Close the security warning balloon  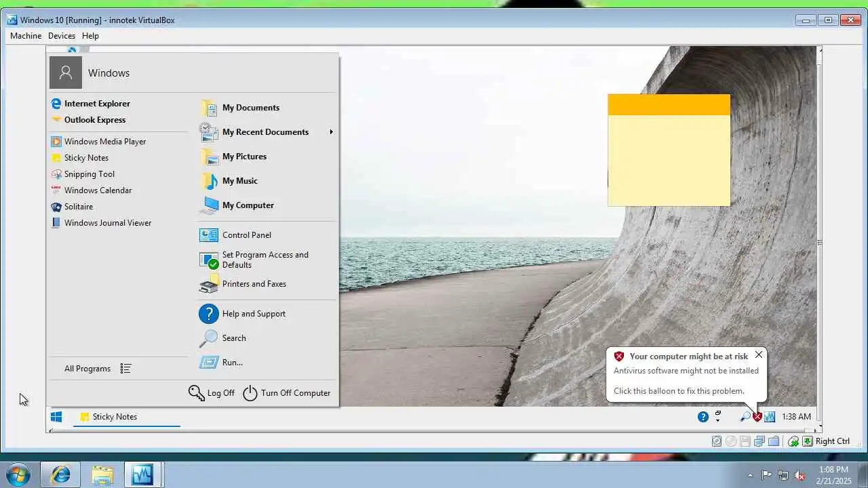759,354
